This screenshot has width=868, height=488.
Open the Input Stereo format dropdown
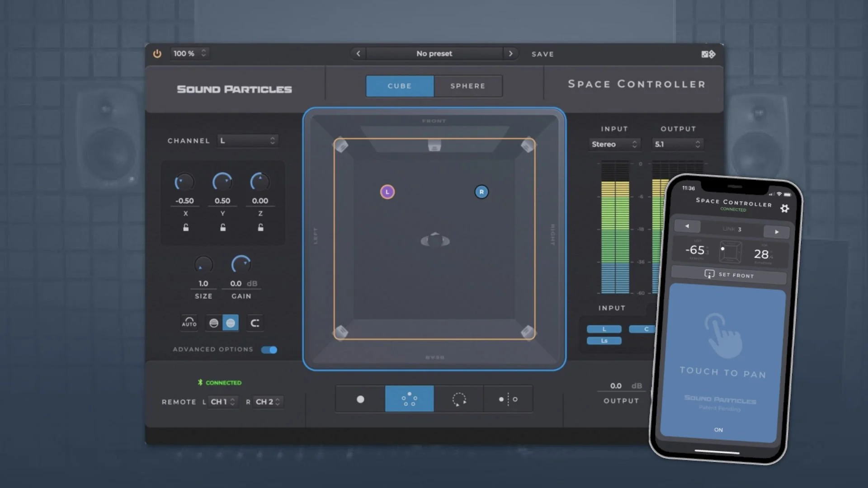[614, 144]
